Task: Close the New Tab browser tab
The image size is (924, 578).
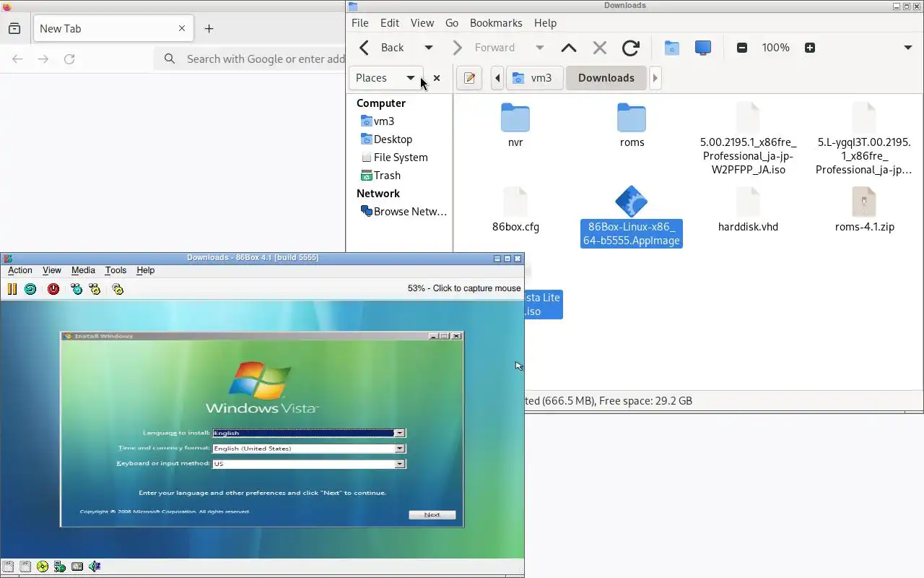Action: click(182, 29)
